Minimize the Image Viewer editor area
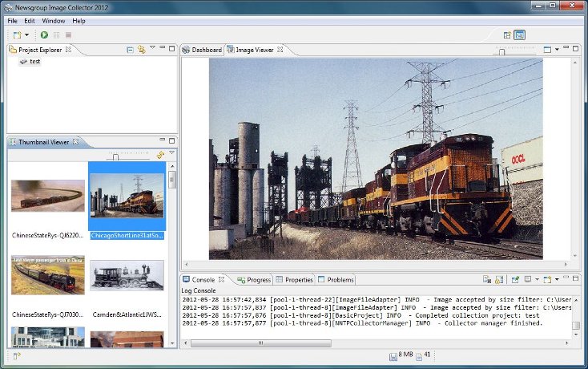The image size is (588, 369). [566, 47]
